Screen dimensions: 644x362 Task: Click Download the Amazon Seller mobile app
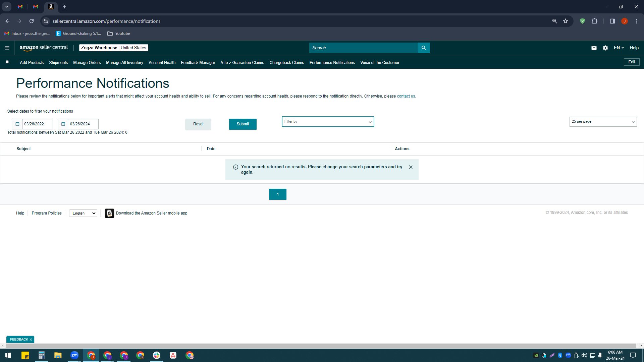click(152, 213)
